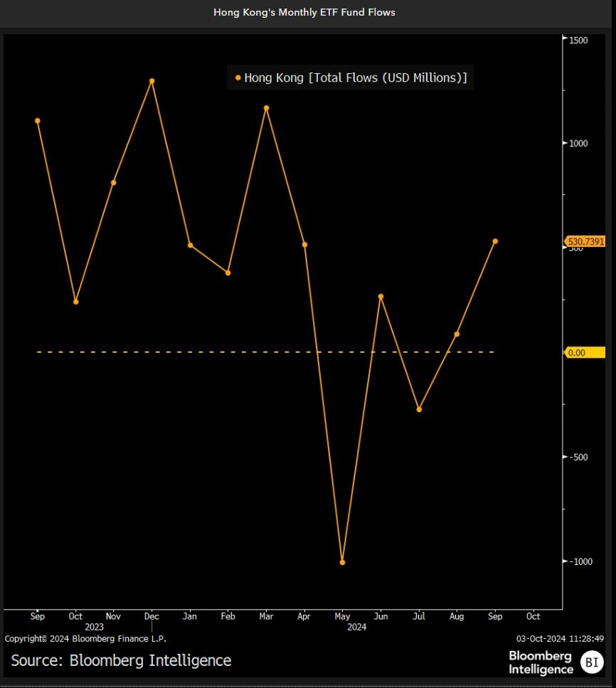
Task: Select the October 2023 low data point
Action: click(75, 301)
